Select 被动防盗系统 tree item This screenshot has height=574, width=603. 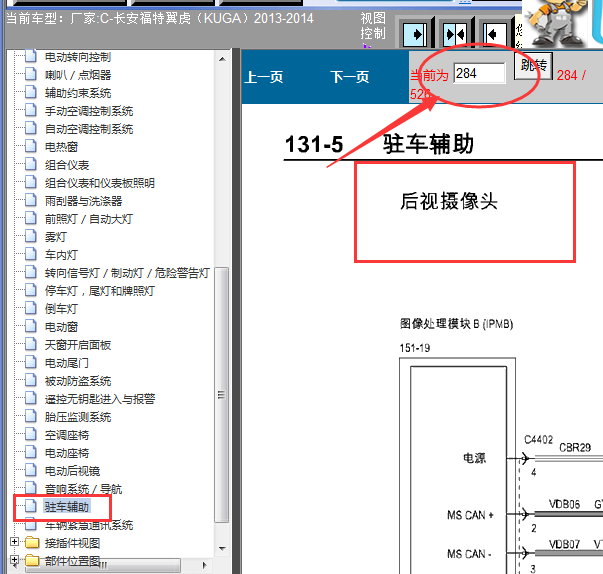(x=78, y=381)
